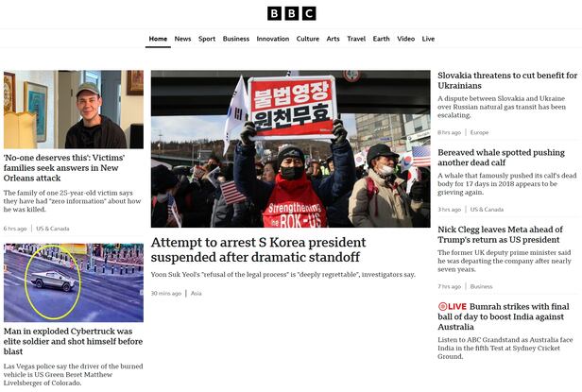Open the Live tab in top navigation

pyautogui.click(x=428, y=39)
